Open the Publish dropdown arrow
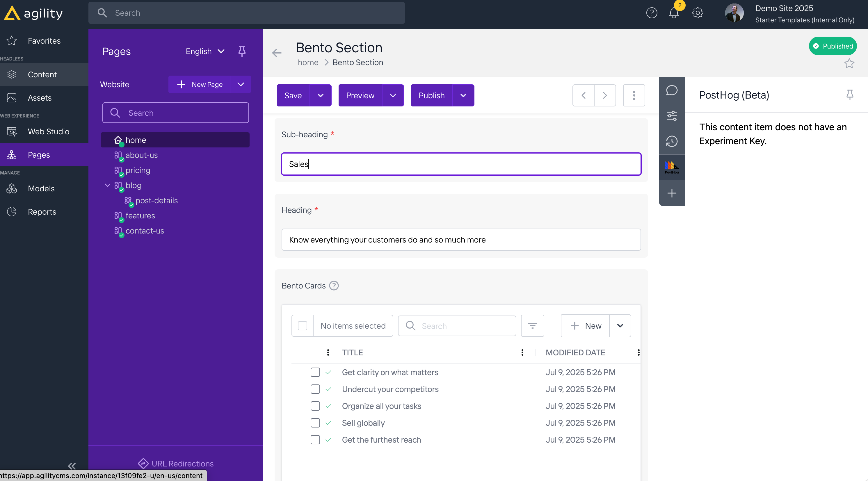This screenshot has height=481, width=868. point(463,95)
